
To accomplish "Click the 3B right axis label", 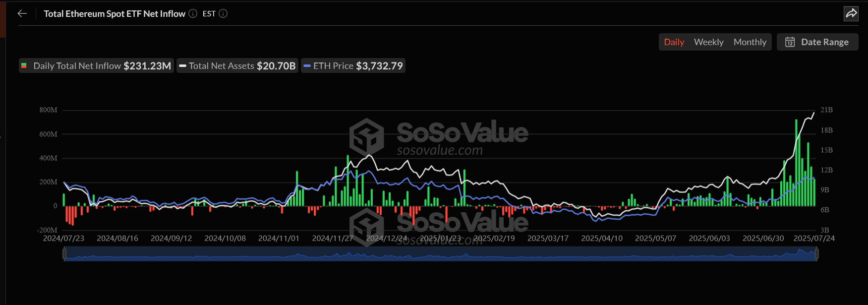I will coord(825,230).
